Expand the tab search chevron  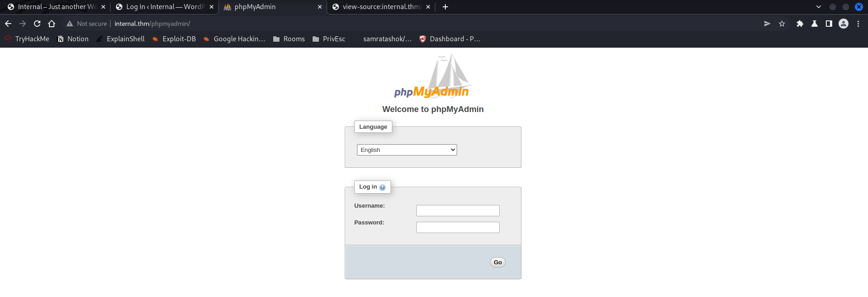[819, 7]
